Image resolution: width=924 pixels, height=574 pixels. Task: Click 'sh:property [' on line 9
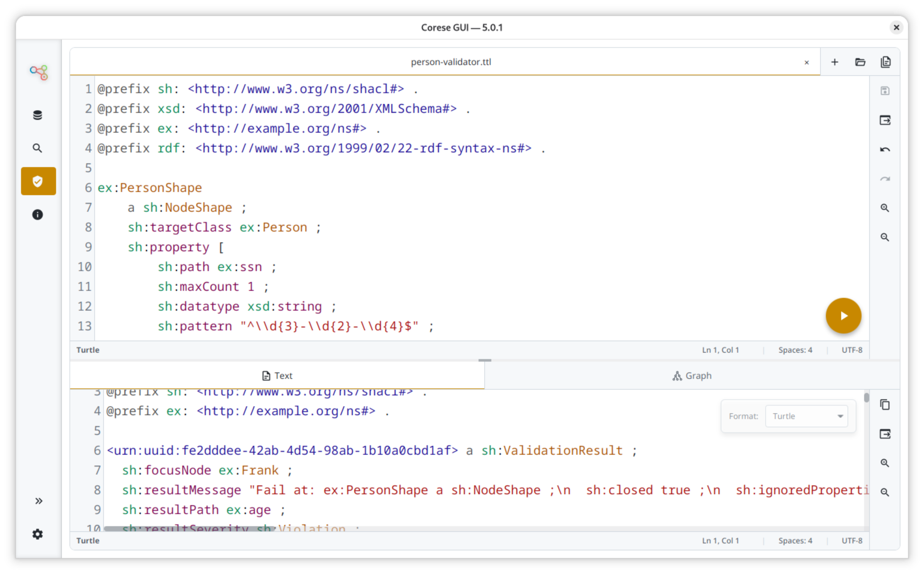[x=176, y=247]
